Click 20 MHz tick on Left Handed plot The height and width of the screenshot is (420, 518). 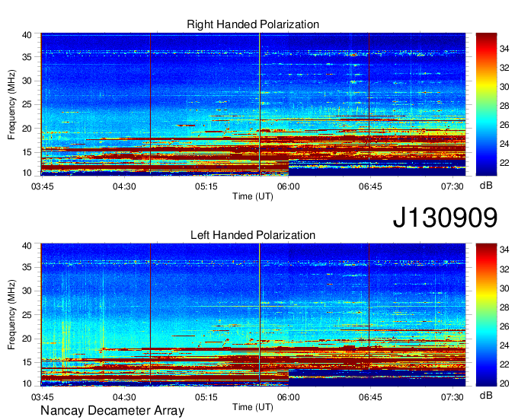tap(27, 339)
